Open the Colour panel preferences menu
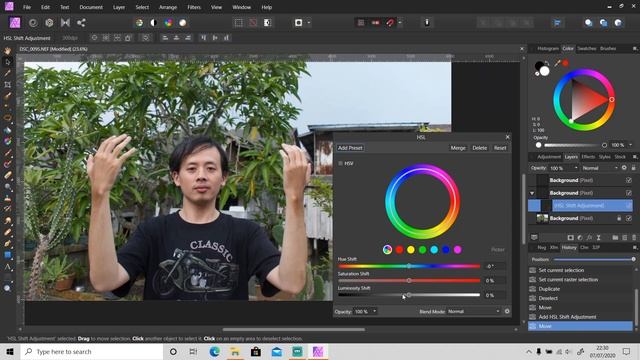Viewport: 640px width, 360px height. [x=635, y=49]
